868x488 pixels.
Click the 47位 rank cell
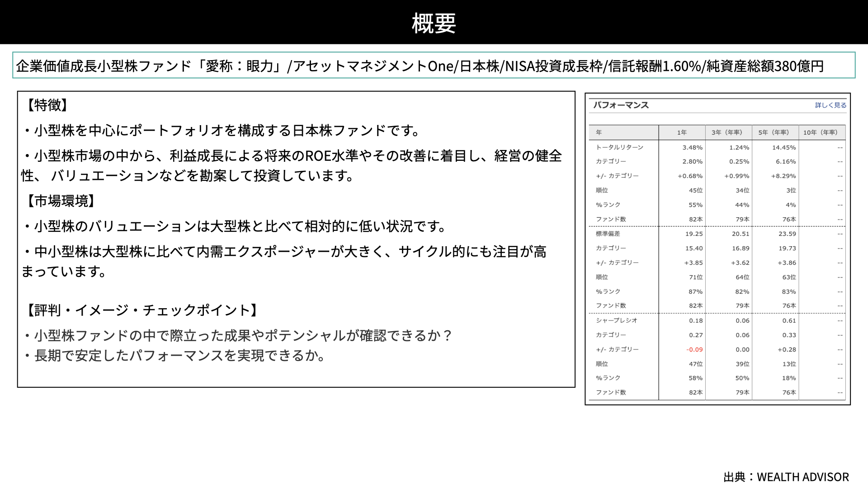[x=696, y=364]
